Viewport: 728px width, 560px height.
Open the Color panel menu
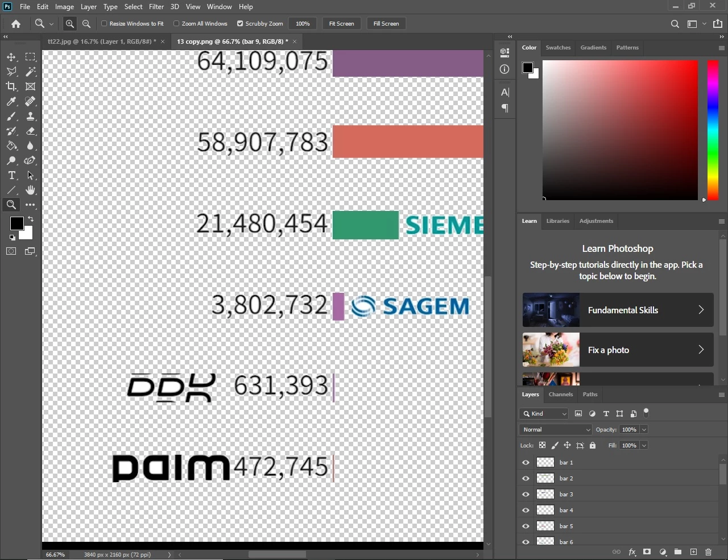[x=721, y=48]
